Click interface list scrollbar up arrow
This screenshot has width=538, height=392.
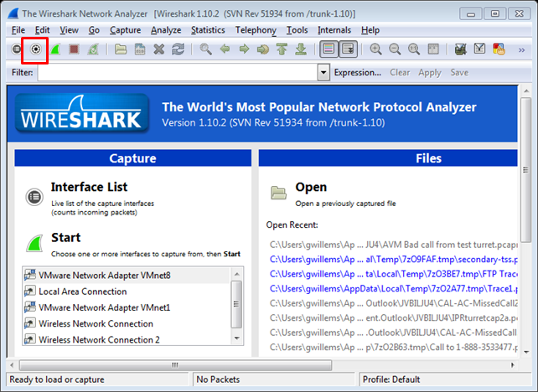click(x=237, y=274)
